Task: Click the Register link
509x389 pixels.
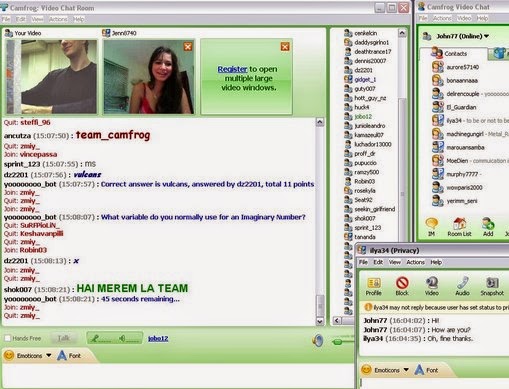Action: tap(232, 69)
